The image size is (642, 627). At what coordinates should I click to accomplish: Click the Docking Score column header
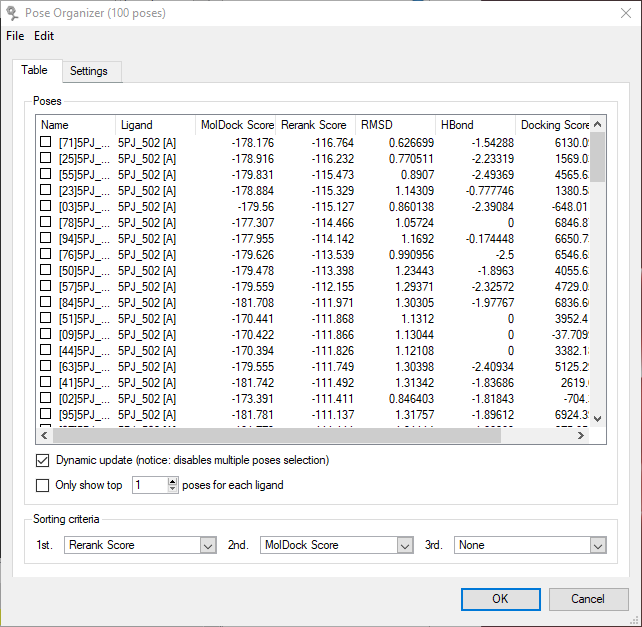[553, 125]
